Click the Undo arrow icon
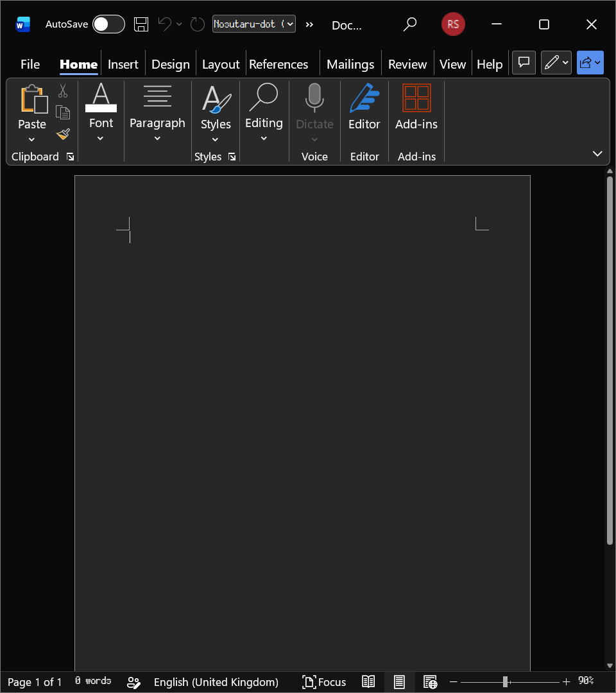The width and height of the screenshot is (616, 693). (165, 24)
